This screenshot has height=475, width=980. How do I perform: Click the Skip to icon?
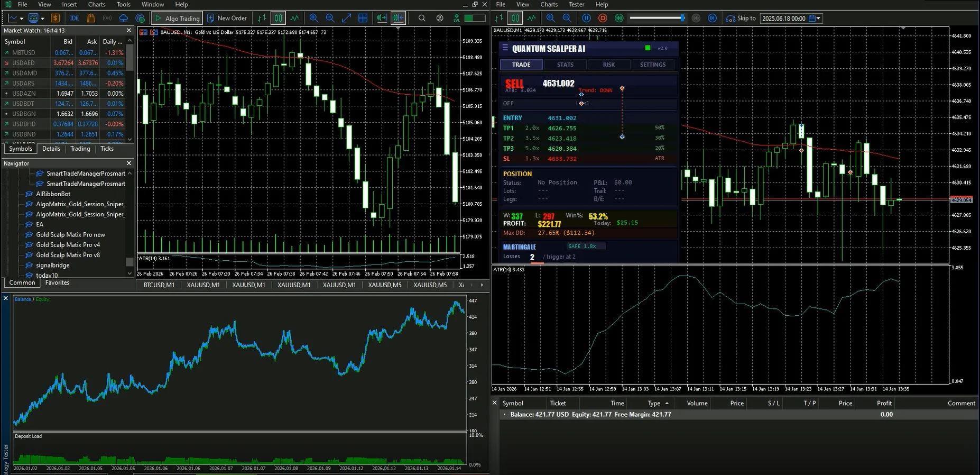point(731,18)
